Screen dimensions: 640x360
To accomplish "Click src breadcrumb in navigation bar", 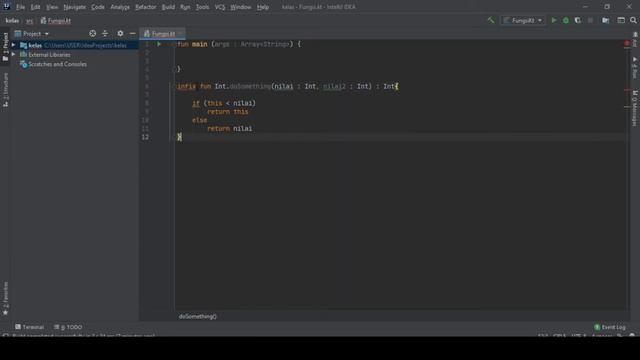I will pos(29,20).
